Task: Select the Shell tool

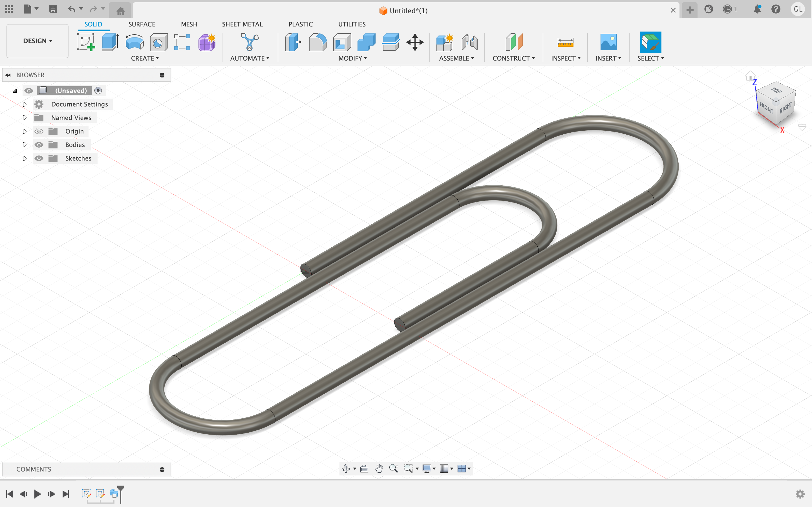Action: tap(342, 42)
